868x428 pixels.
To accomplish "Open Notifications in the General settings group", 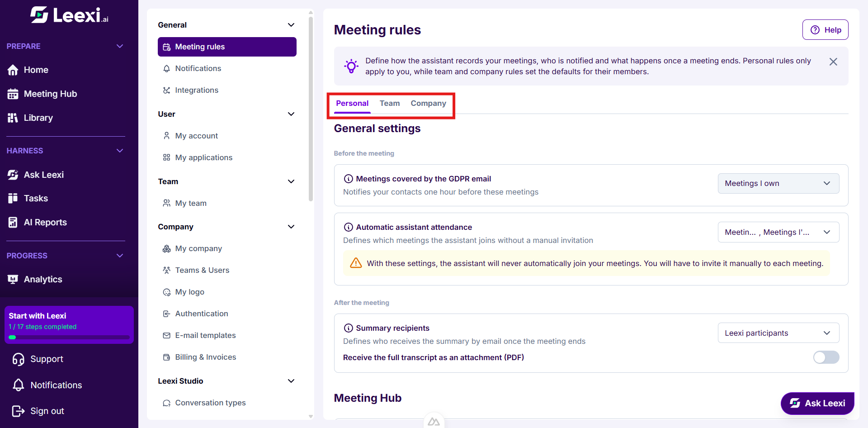I will [227, 68].
